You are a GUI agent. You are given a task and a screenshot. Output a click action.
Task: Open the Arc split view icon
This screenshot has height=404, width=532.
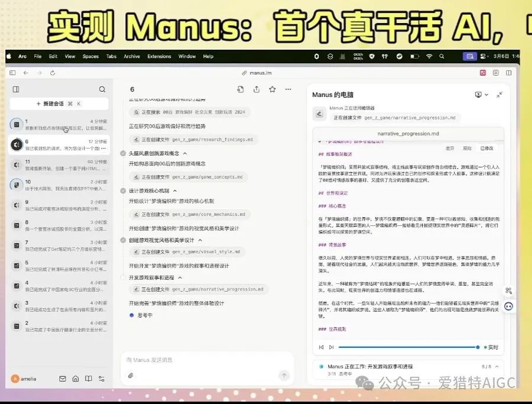(508, 73)
